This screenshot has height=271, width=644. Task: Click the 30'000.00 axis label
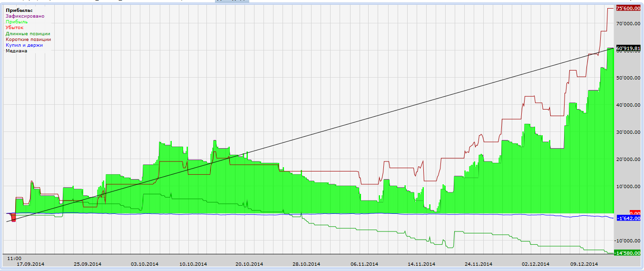coord(628,132)
